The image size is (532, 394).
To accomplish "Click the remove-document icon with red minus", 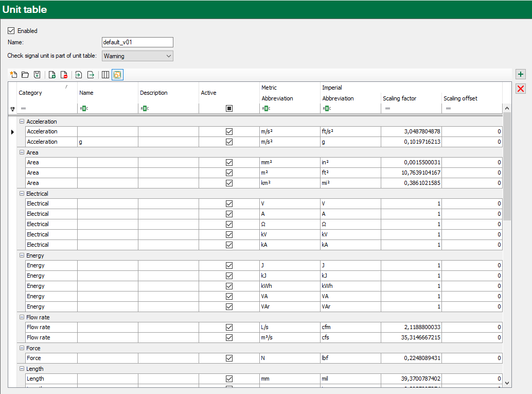I will [x=64, y=75].
